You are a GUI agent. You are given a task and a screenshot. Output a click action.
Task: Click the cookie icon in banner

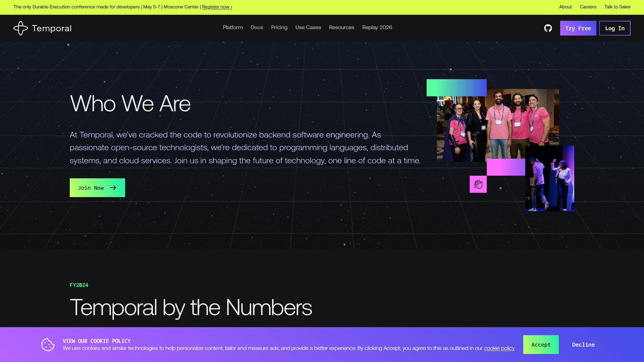[x=48, y=345]
